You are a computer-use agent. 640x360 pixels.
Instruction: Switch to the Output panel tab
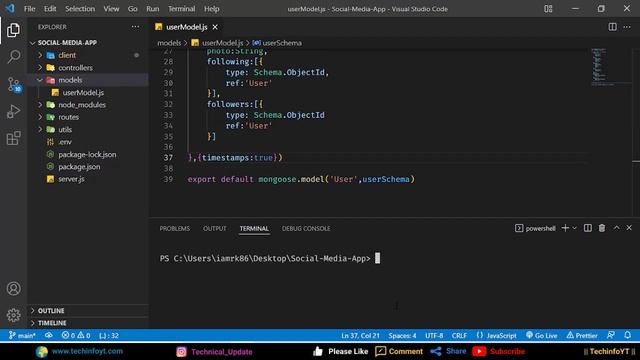pos(214,229)
